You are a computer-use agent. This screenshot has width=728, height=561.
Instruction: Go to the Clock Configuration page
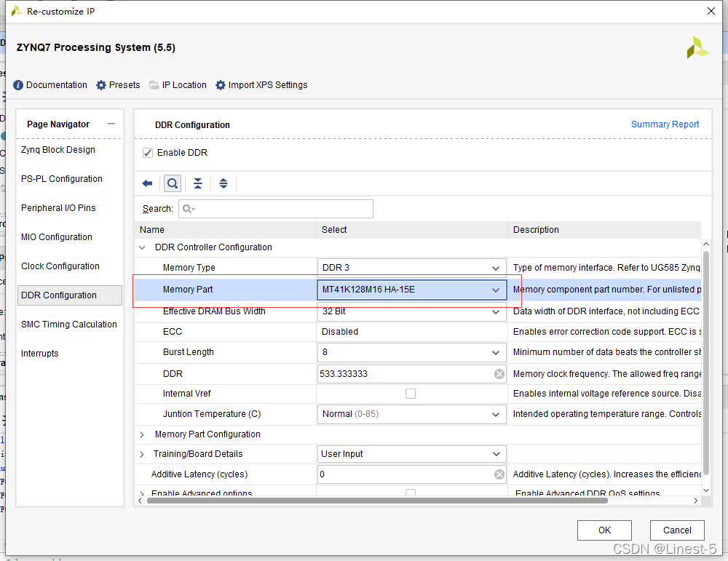(60, 266)
